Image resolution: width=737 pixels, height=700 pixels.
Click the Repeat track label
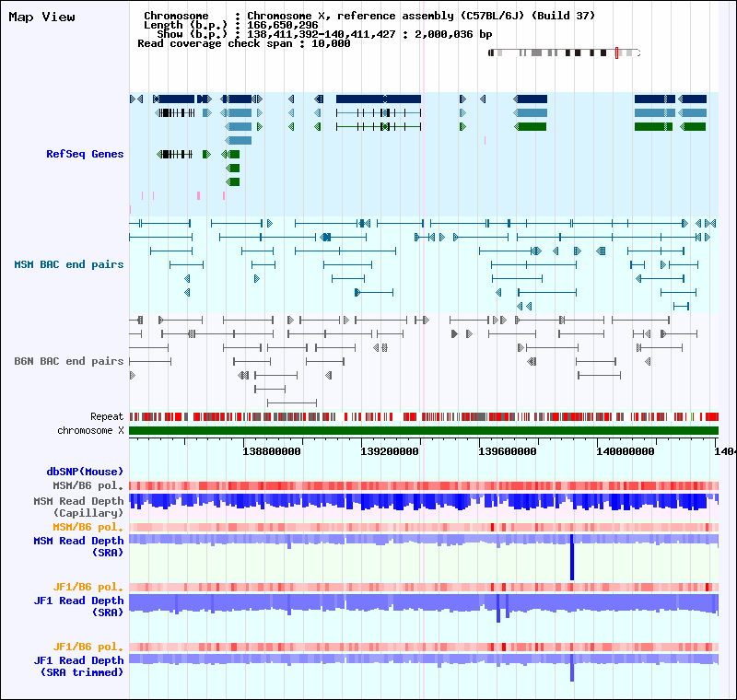(x=107, y=416)
